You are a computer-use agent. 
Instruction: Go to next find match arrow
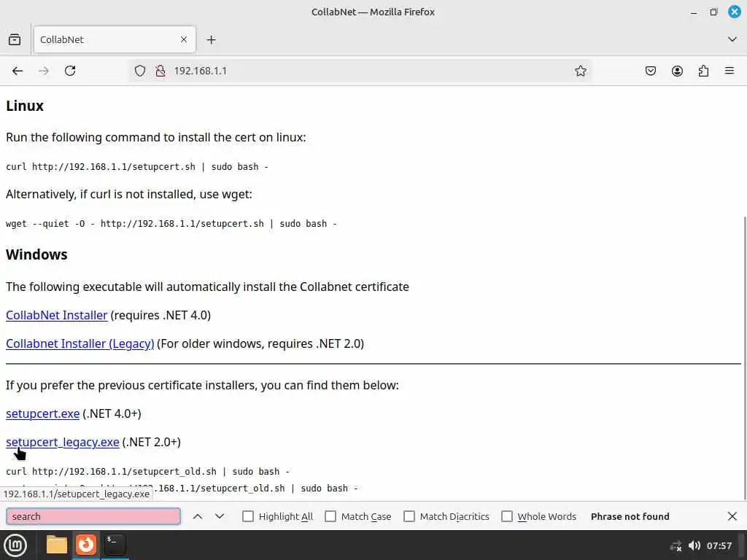point(220,516)
